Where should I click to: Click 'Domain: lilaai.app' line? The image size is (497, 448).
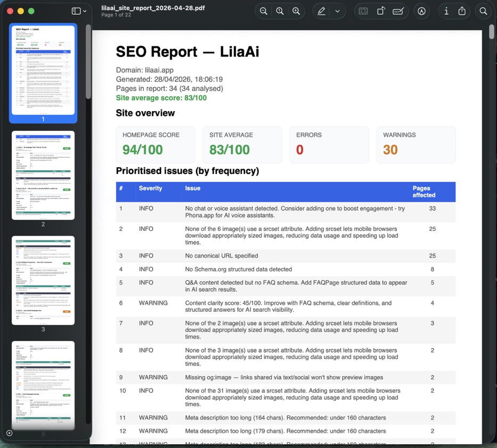tap(145, 70)
